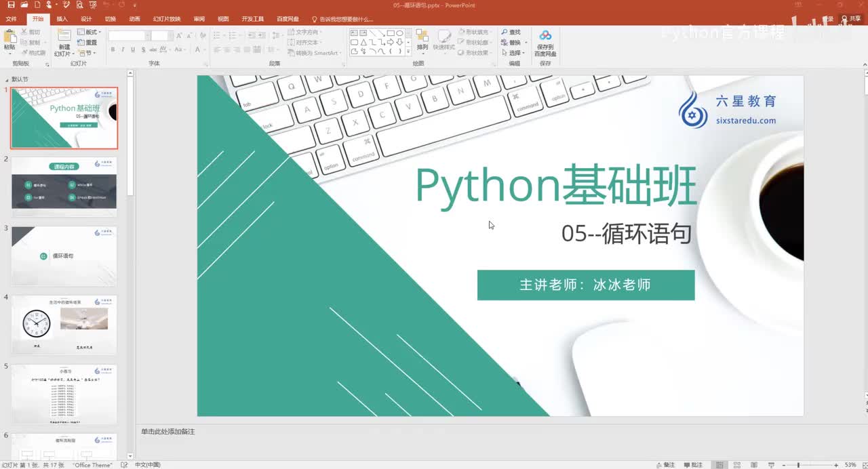Switch to the Animations (动画) tab
Image resolution: width=868 pixels, height=469 pixels.
[x=135, y=19]
